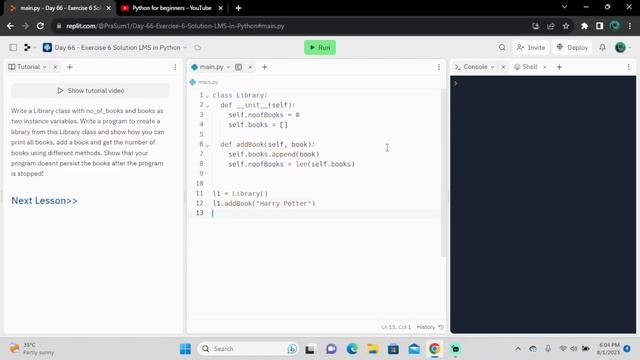Click Ln 13, Col 1 indicator

pyautogui.click(x=396, y=327)
